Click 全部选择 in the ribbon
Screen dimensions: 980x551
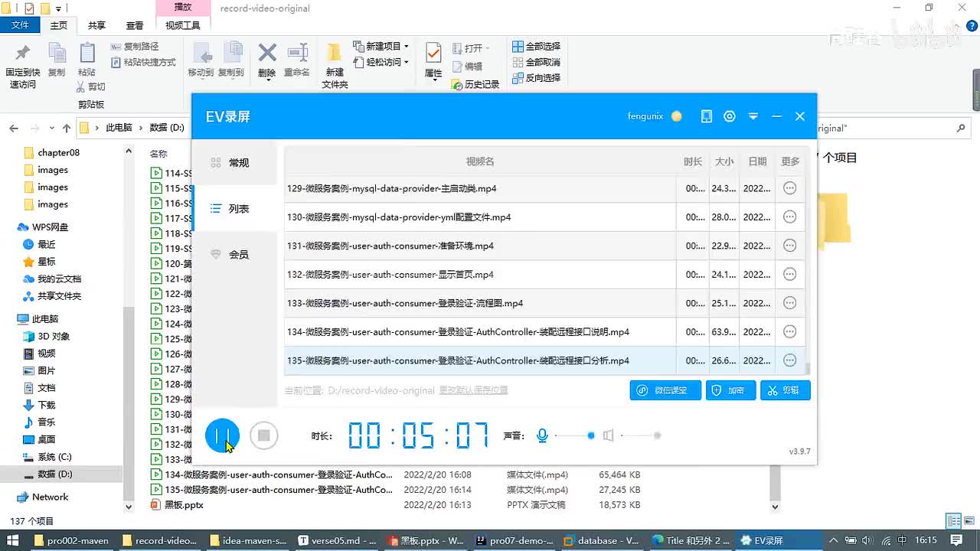click(x=537, y=46)
